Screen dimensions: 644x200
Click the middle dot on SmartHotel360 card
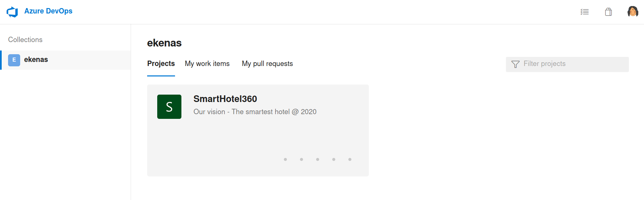[x=317, y=159]
